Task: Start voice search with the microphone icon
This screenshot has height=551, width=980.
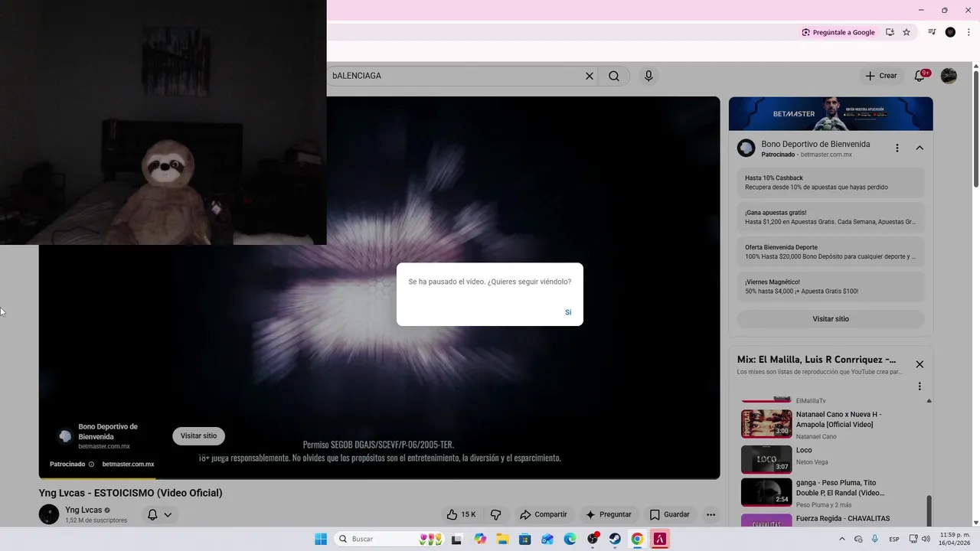Action: click(648, 76)
